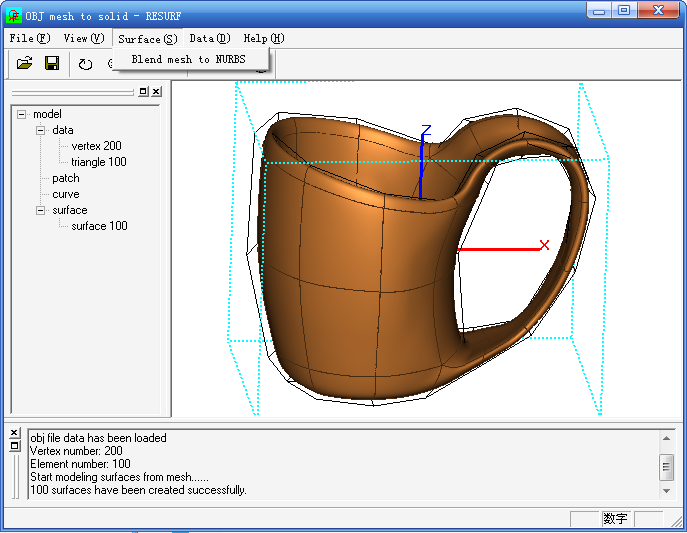Image resolution: width=687 pixels, height=533 pixels.
Task: Click 'obj file data has been loaded' line
Action: (99, 438)
